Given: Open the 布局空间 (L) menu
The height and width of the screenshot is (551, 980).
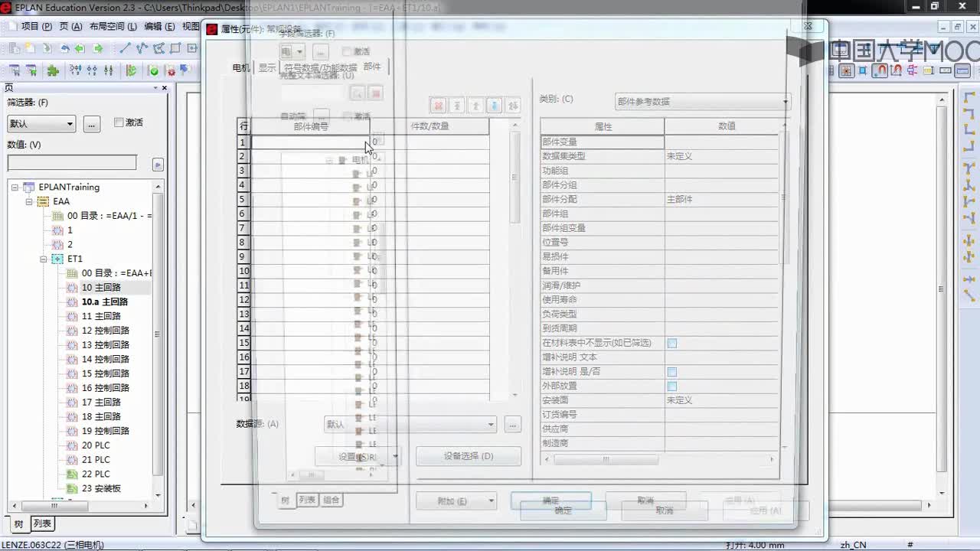Looking at the screenshot, I should point(113,26).
